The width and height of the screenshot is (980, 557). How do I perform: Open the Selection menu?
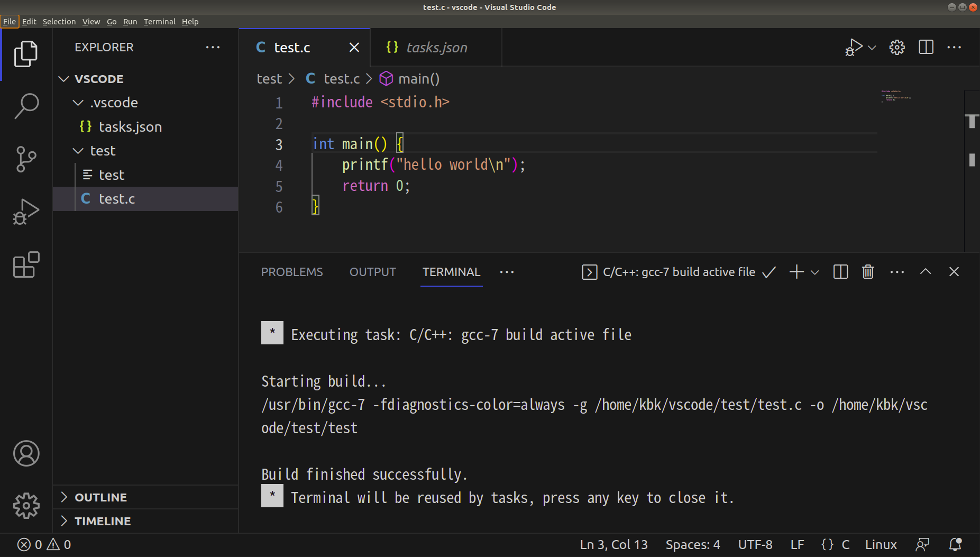59,22
